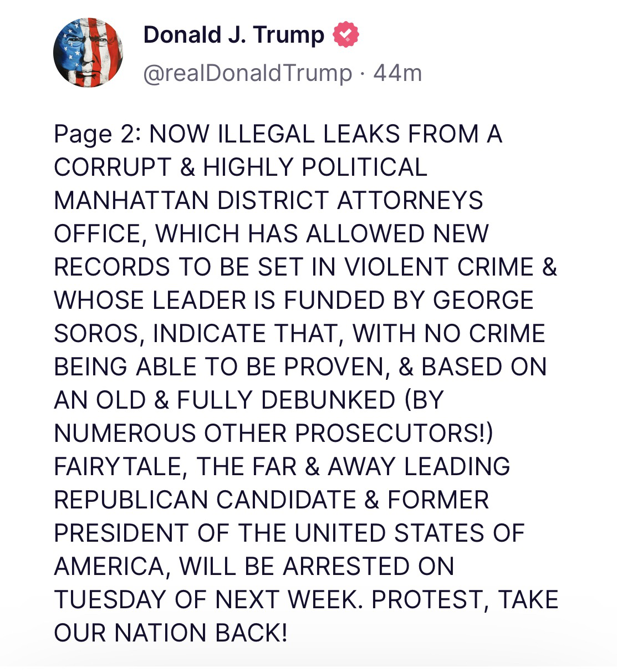
Task: Click 'REPUBLICAN CANDIDATE & FORMER' line
Action: pyautogui.click(x=271, y=500)
